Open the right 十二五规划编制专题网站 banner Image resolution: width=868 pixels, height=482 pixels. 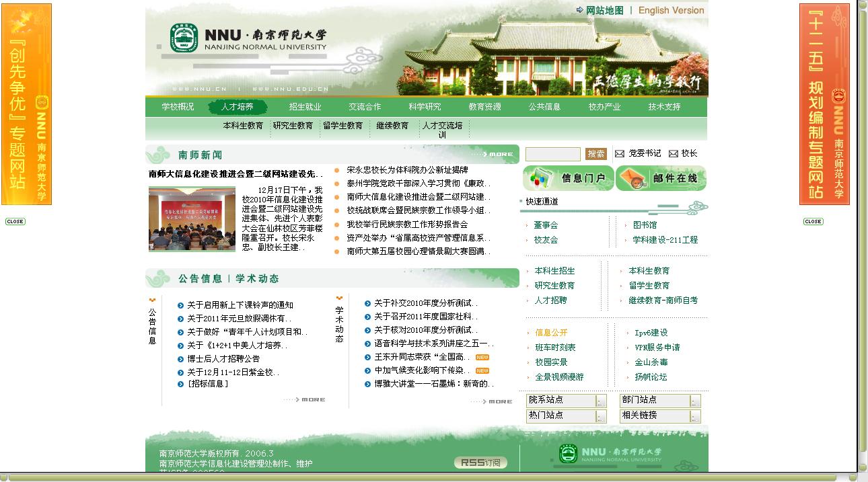click(824, 104)
